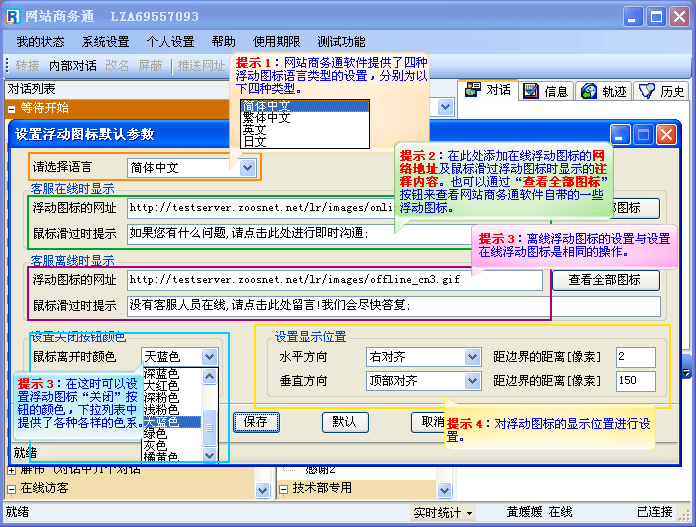Click the 保存 button
The height and width of the screenshot is (527, 696).
[x=256, y=422]
